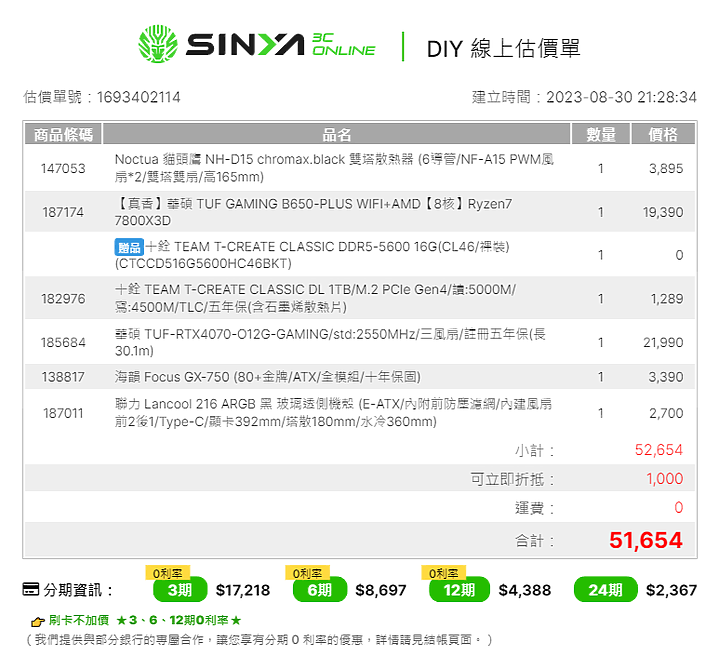Click the Lancool 216 ARGB case item
720x669 pixels.
click(333, 413)
